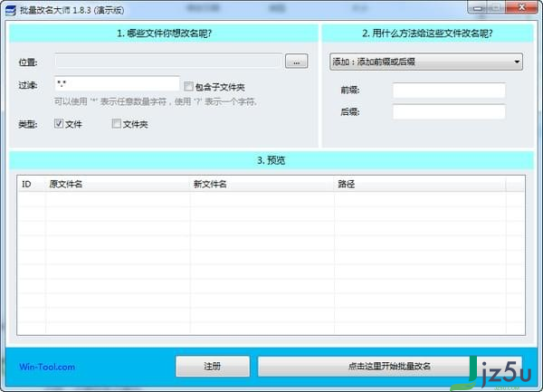Open the browse folder '...' button

[x=297, y=62]
